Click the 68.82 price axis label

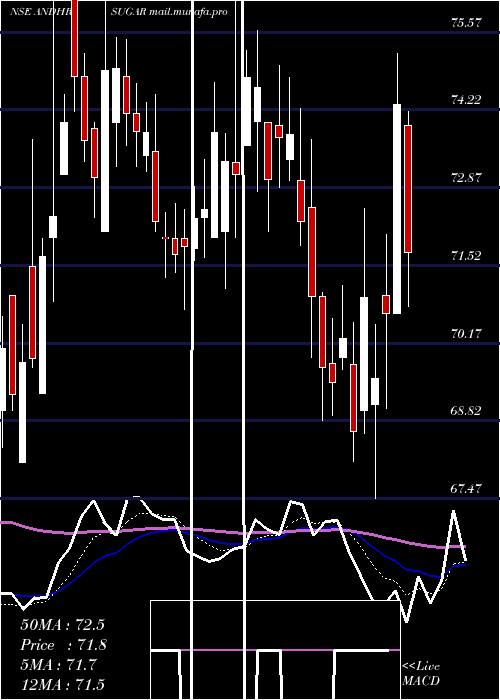(466, 411)
